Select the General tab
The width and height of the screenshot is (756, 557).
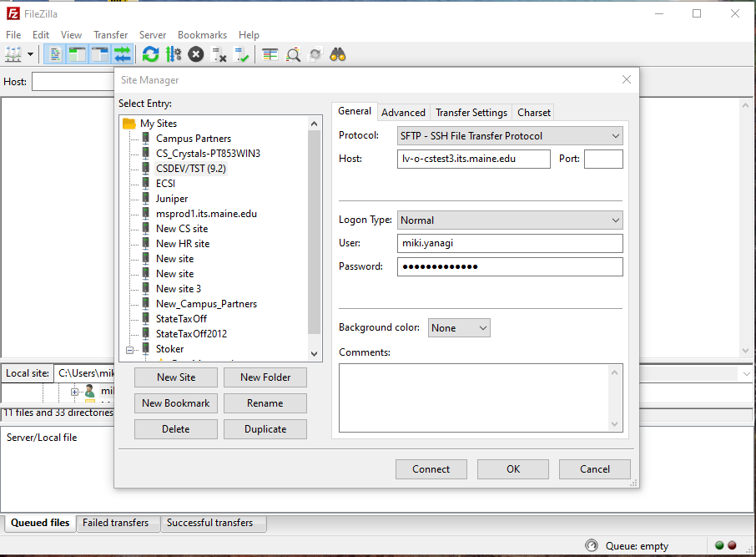click(355, 111)
